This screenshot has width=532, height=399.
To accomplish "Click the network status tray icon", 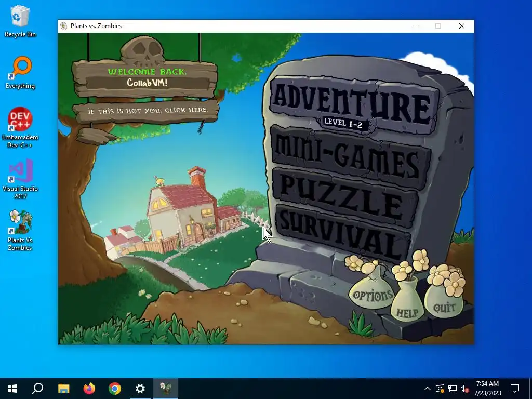I will pos(453,389).
